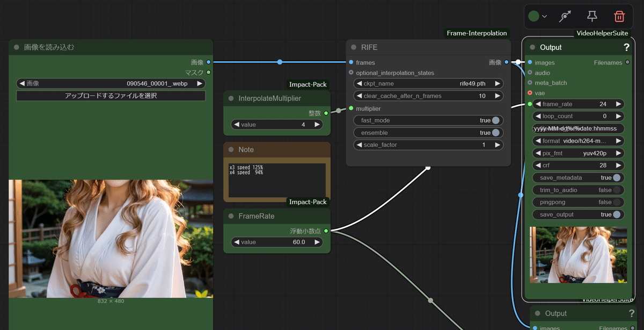Increase clear_cache_after_n_frames with right arrow

tap(498, 96)
